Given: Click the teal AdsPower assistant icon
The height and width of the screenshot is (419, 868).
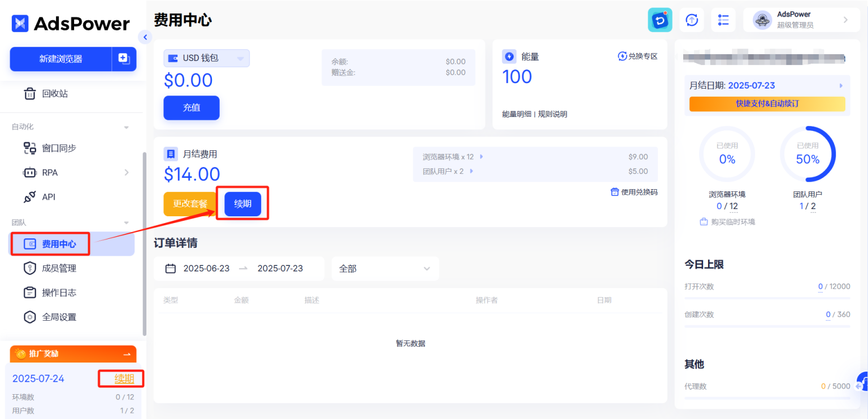Looking at the screenshot, I should [x=659, y=19].
